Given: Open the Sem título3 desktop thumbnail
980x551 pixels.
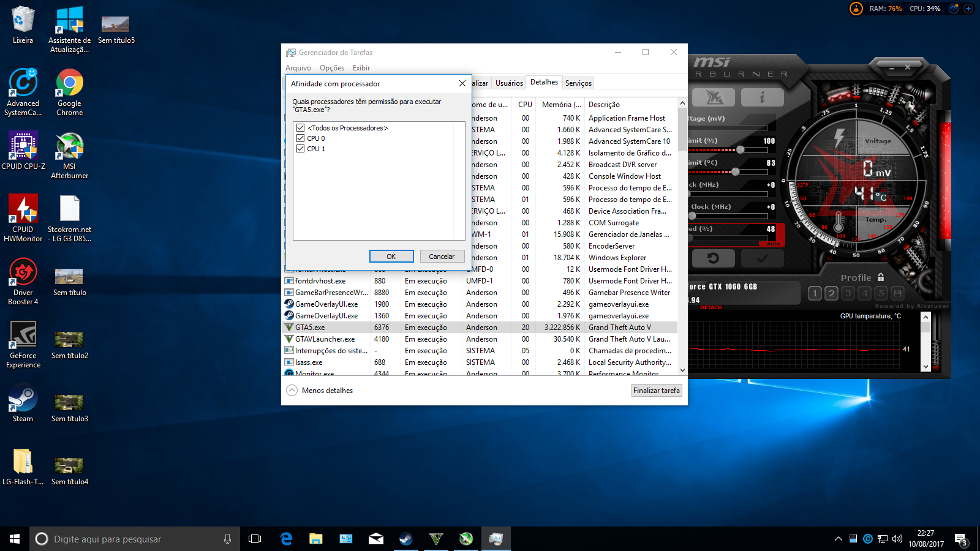Looking at the screenshot, I should point(70,408).
